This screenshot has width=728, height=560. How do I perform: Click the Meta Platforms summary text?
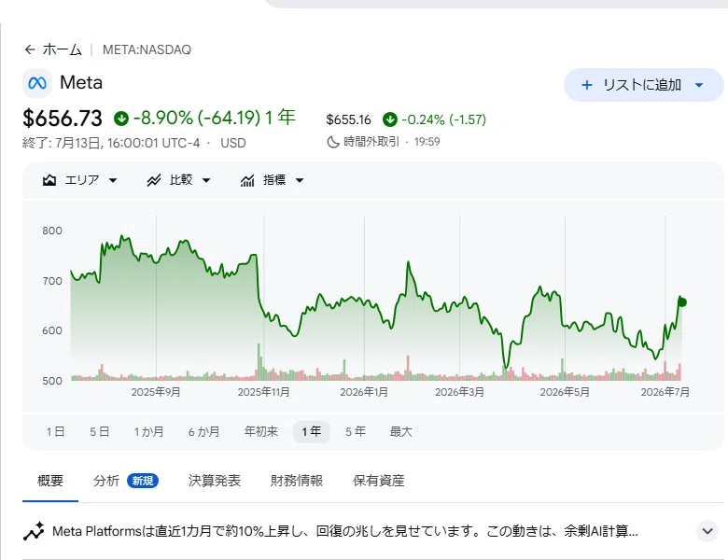point(345,531)
